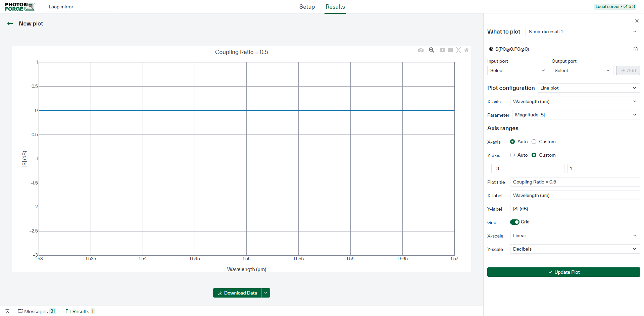644x316 pixels.
Task: Edit the X-label field
Action: click(575, 195)
